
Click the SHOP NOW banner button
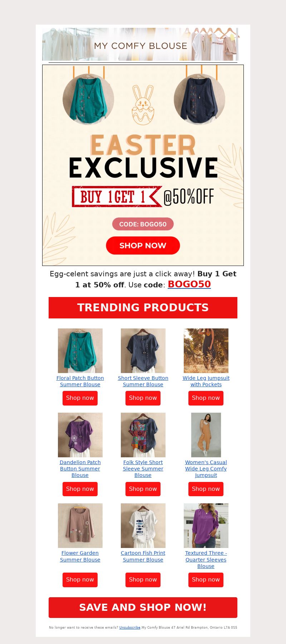tap(143, 246)
